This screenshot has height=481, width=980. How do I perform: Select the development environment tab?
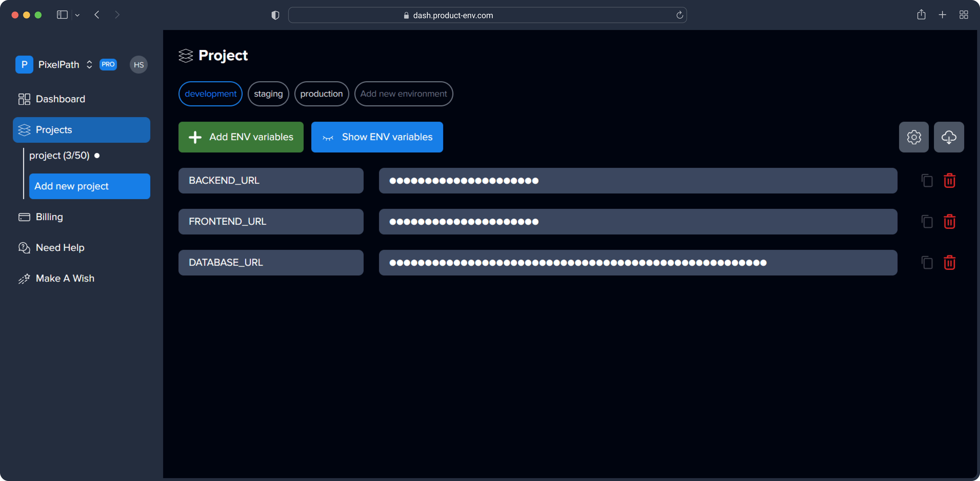(210, 94)
